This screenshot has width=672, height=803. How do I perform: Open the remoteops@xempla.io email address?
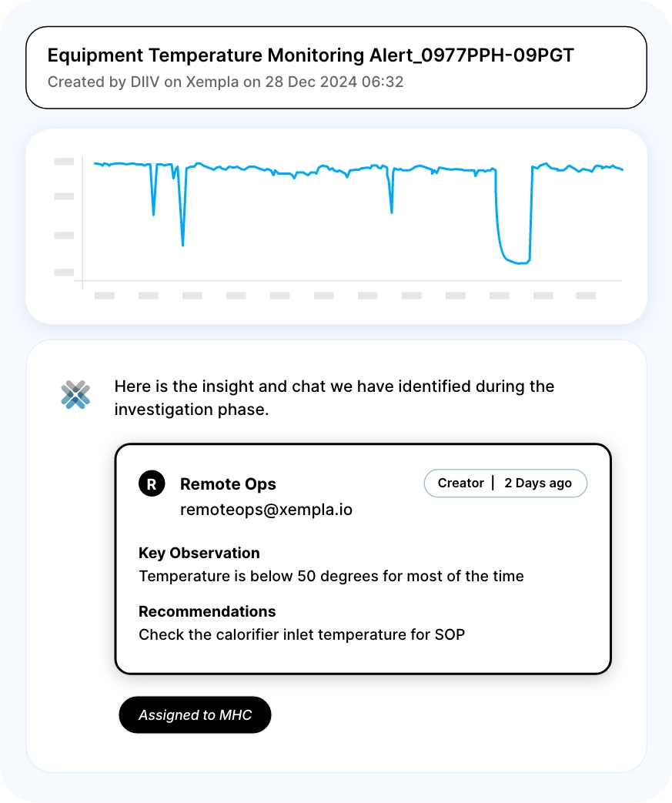tap(266, 509)
